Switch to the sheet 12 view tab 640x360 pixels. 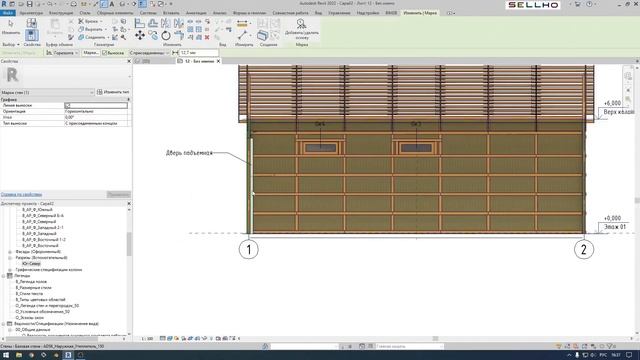click(199, 61)
